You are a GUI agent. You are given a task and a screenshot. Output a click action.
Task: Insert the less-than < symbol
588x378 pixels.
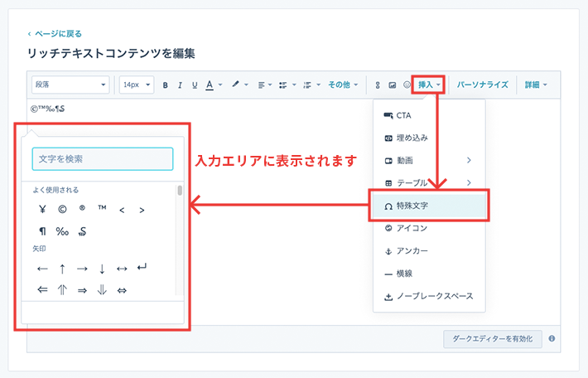pyautogui.click(x=122, y=211)
